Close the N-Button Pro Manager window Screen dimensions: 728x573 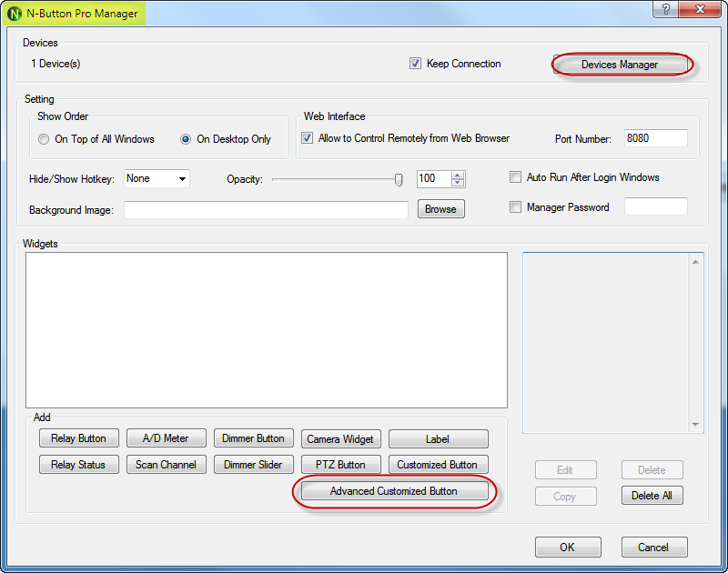point(700,9)
